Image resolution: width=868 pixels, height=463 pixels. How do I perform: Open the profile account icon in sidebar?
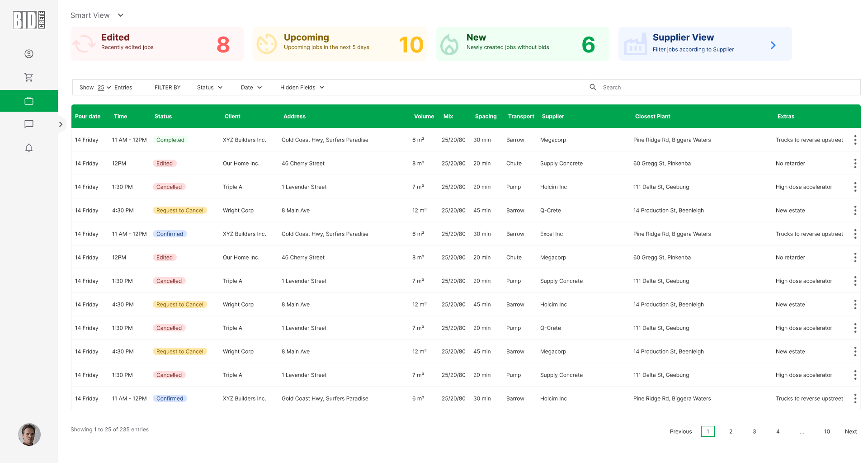click(x=29, y=54)
